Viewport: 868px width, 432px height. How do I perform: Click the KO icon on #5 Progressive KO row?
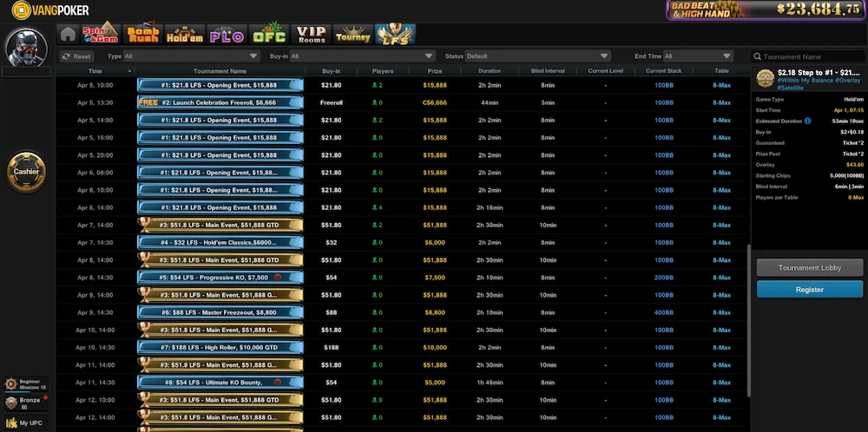[278, 278]
